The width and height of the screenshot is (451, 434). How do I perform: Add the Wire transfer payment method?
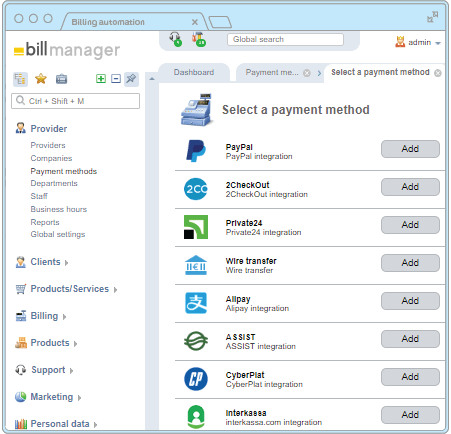410,263
